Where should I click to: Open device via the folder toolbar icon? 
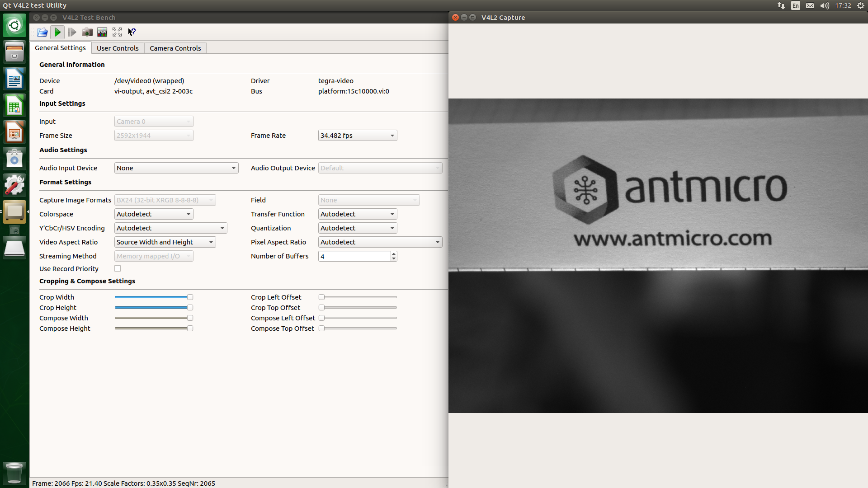click(42, 32)
